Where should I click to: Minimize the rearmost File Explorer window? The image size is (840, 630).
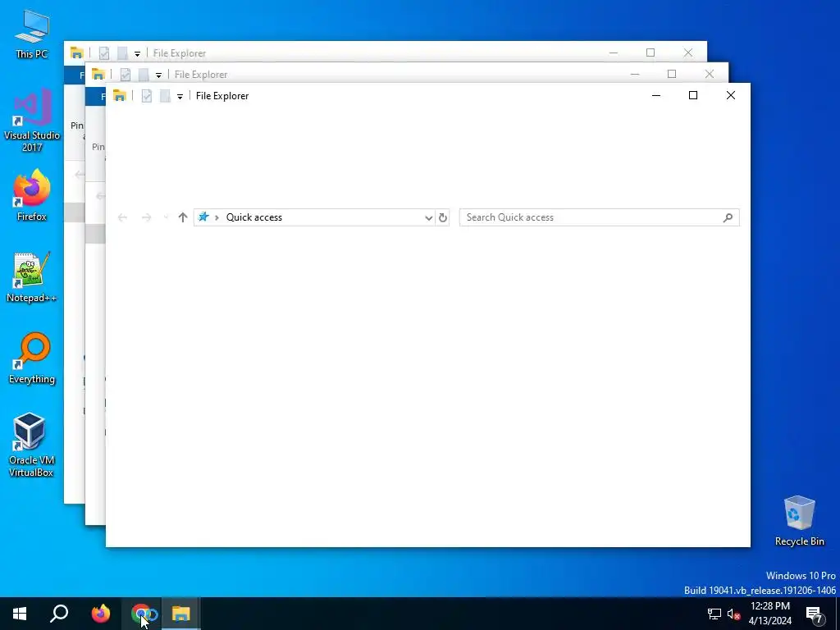pos(614,52)
